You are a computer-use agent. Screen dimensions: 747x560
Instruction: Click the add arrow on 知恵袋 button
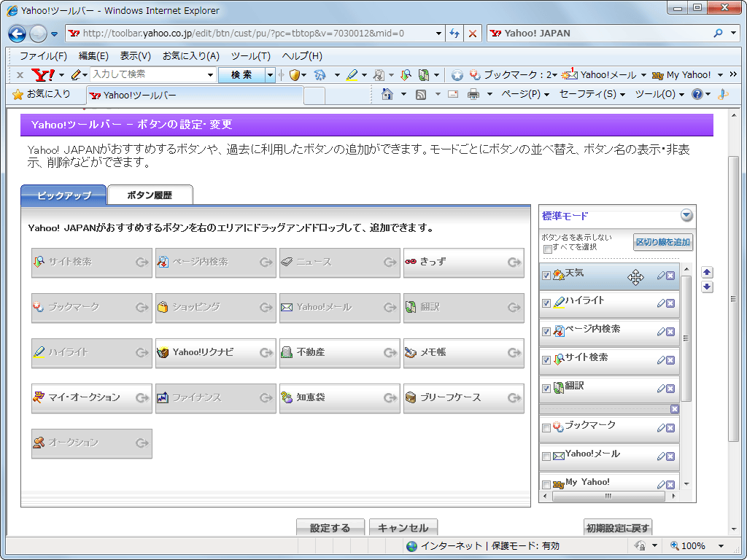(x=390, y=397)
